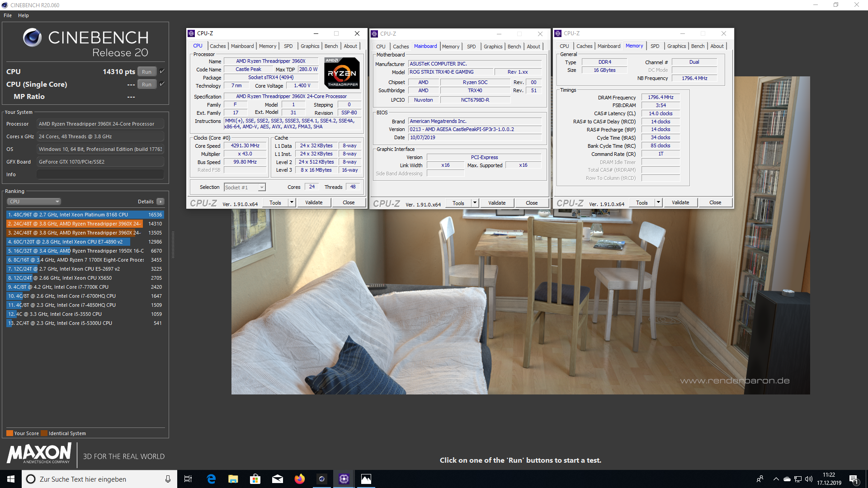Switch to Caches tab in first CPU-Z

(x=217, y=46)
